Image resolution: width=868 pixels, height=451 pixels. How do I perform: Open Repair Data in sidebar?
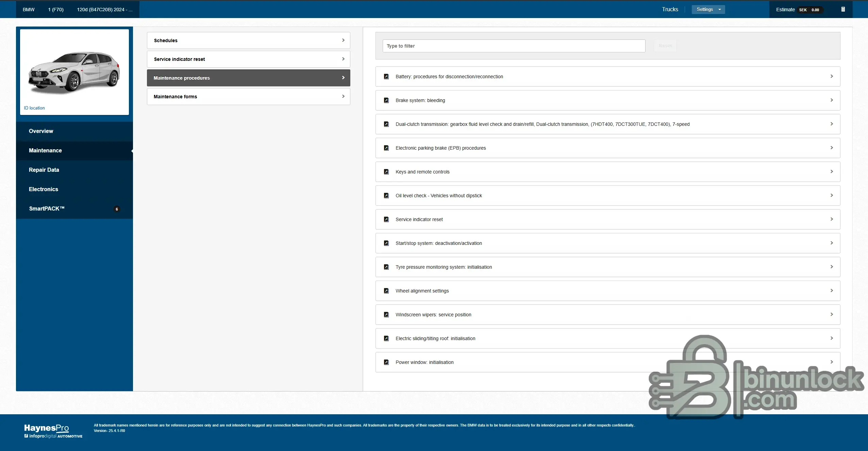point(44,170)
